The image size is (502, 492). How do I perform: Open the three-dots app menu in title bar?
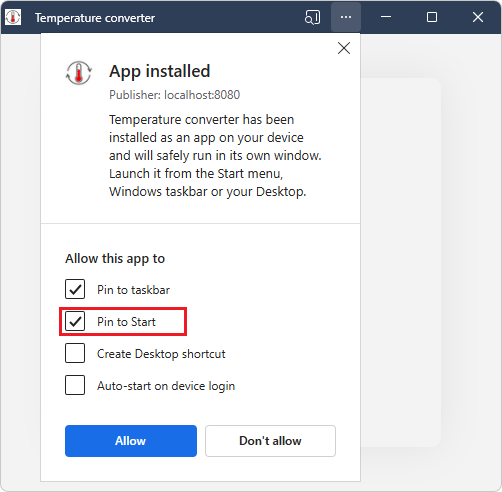[346, 17]
